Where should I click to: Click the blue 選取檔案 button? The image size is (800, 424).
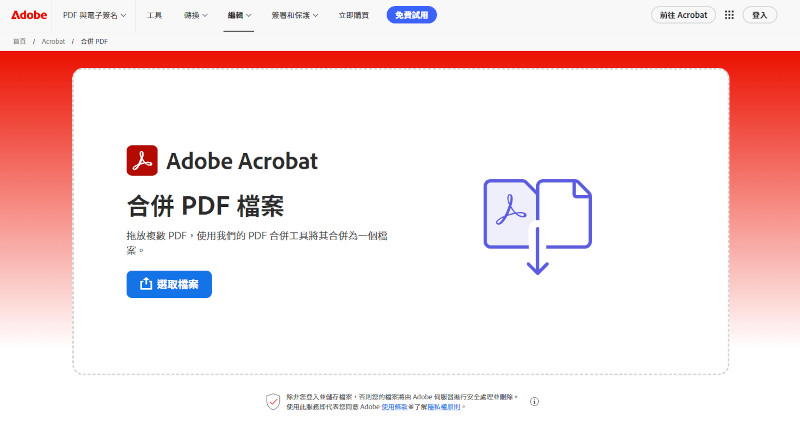point(169,284)
